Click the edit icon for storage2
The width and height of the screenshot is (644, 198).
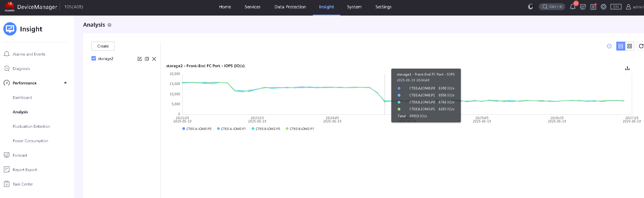pos(140,59)
